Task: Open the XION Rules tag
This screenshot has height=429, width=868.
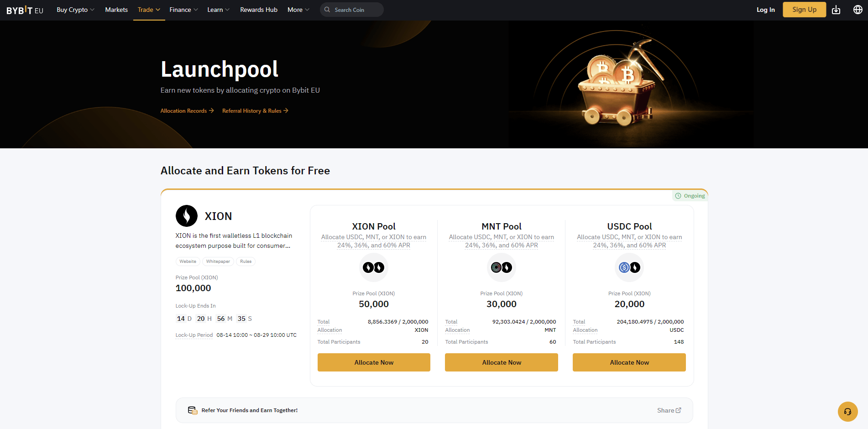Action: 246,262
